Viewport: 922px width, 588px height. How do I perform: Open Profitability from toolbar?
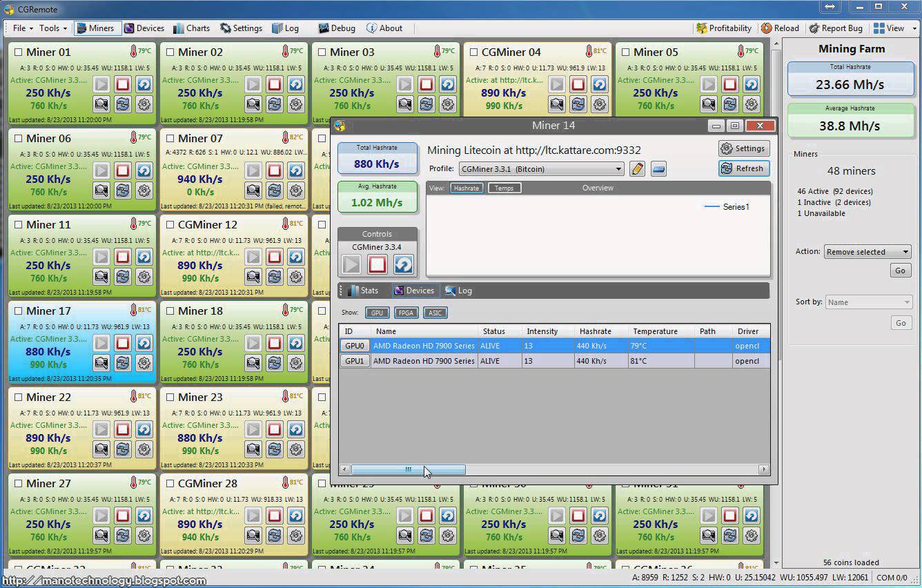tap(724, 28)
